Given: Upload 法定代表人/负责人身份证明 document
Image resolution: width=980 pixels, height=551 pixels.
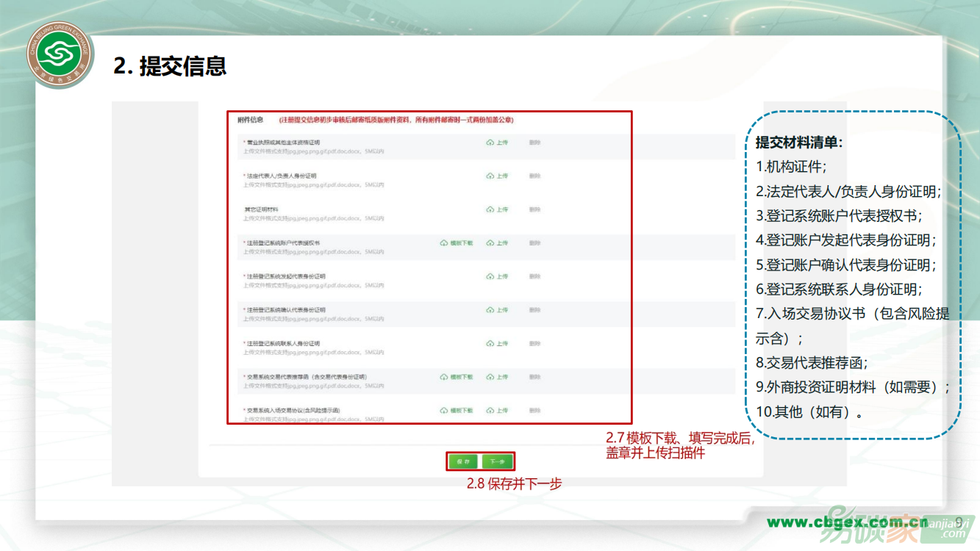Looking at the screenshot, I should [498, 176].
